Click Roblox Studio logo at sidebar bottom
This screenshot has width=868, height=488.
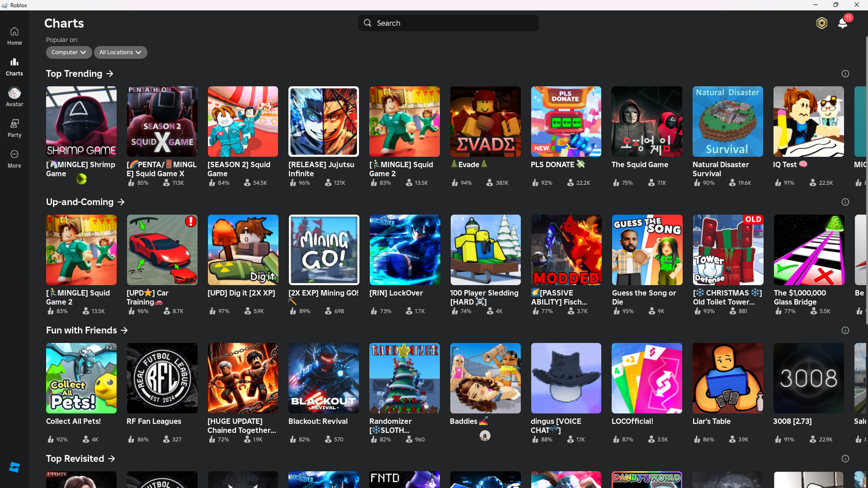point(14,467)
